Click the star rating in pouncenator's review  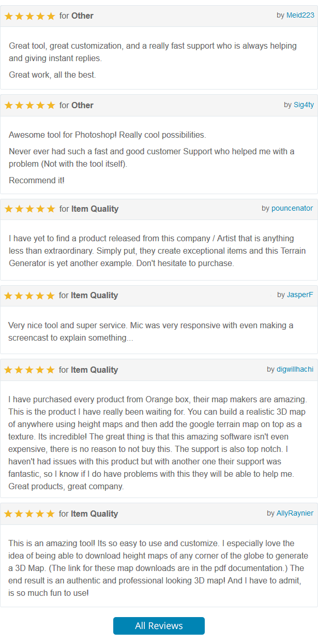point(29,209)
